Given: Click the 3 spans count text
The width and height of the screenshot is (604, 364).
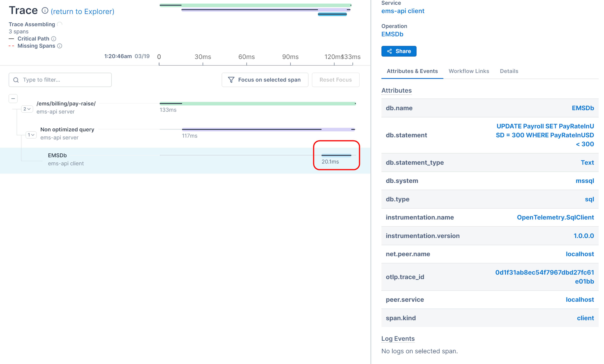Looking at the screenshot, I should point(19,32).
